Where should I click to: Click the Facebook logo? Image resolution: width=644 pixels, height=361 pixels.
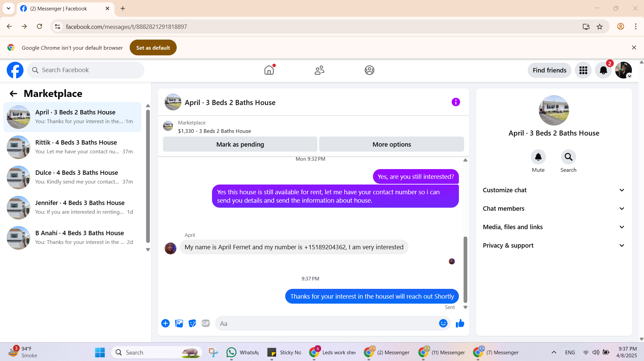click(x=15, y=70)
